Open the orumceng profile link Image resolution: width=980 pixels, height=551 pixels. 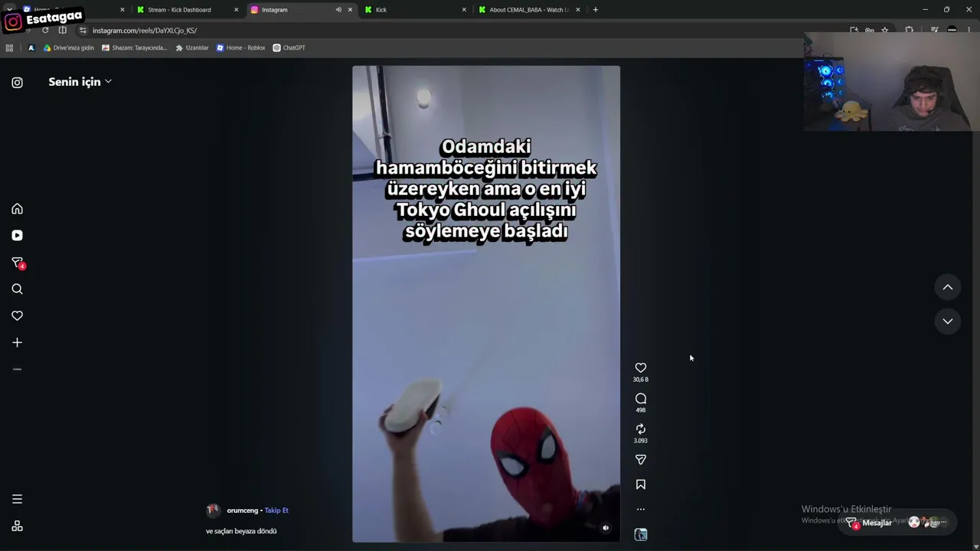242,510
